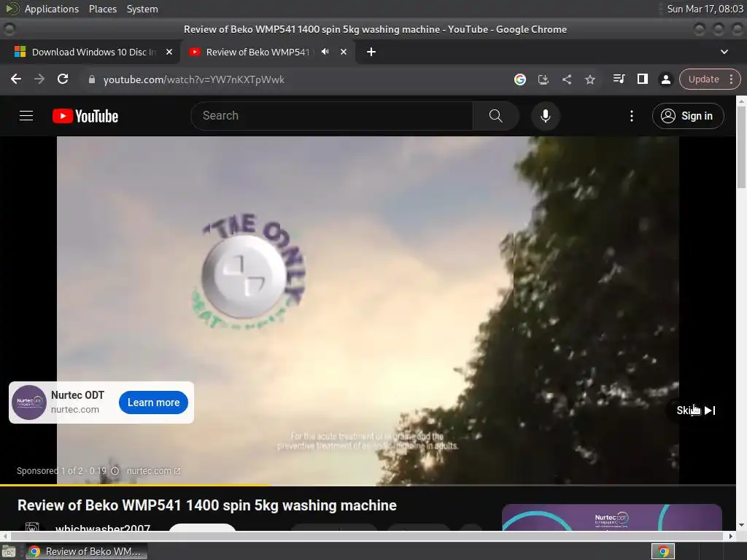The image size is (747, 560).
Task: Click the address bar URL
Action: click(x=193, y=79)
